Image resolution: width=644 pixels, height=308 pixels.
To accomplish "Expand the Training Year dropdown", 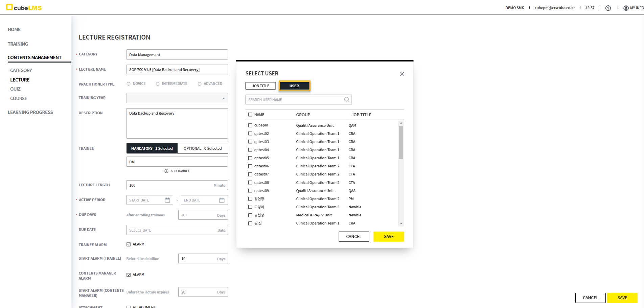I will 223,98.
